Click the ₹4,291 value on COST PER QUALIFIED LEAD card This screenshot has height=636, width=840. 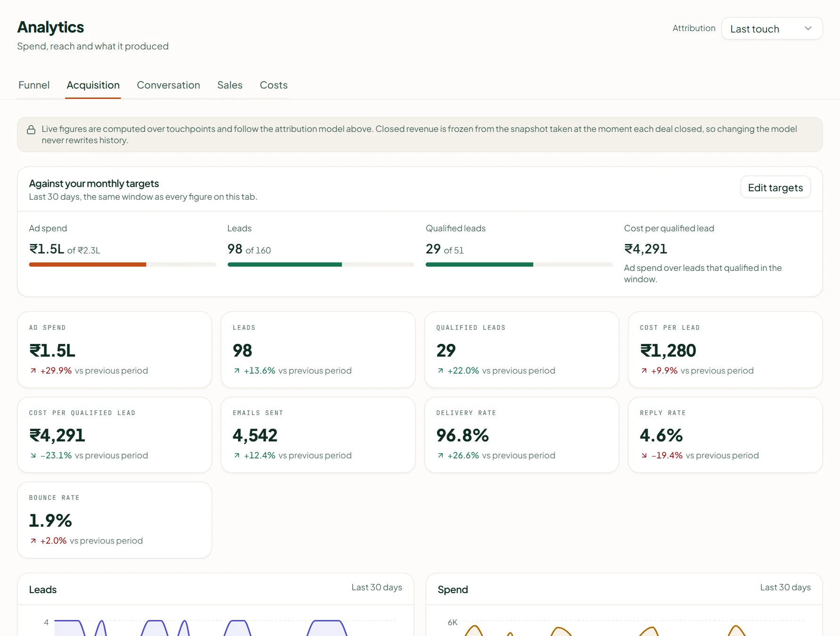57,435
